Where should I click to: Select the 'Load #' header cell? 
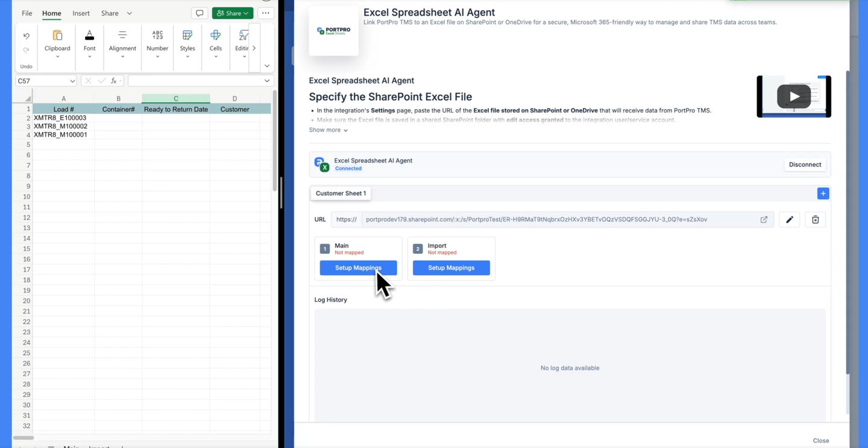[x=63, y=109]
